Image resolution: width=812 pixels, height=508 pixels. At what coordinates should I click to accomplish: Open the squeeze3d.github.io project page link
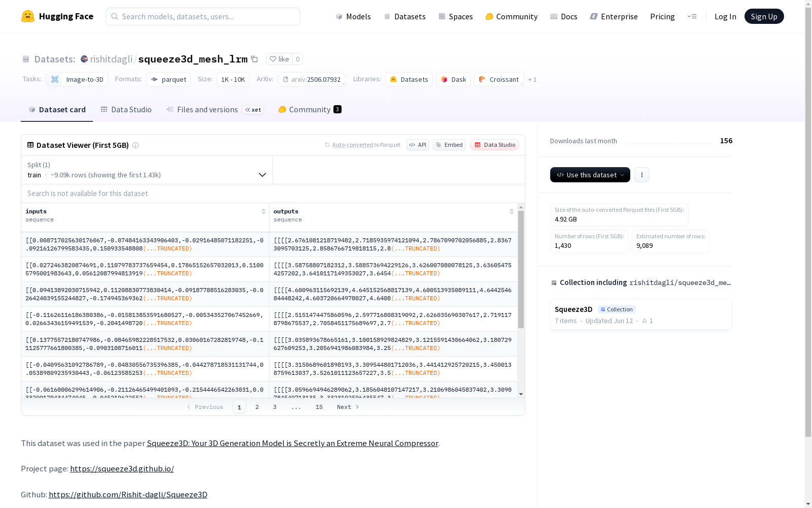(x=122, y=468)
